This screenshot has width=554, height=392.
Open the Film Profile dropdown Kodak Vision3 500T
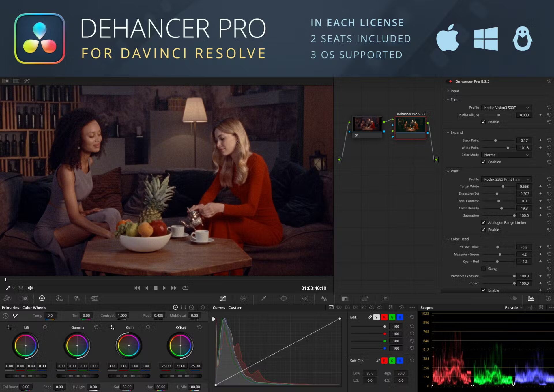click(x=506, y=107)
